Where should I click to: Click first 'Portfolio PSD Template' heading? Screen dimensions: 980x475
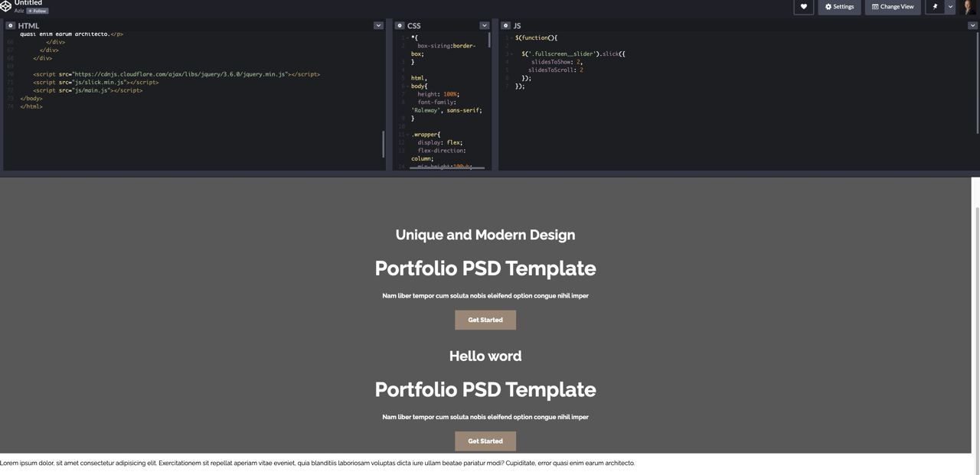485,268
